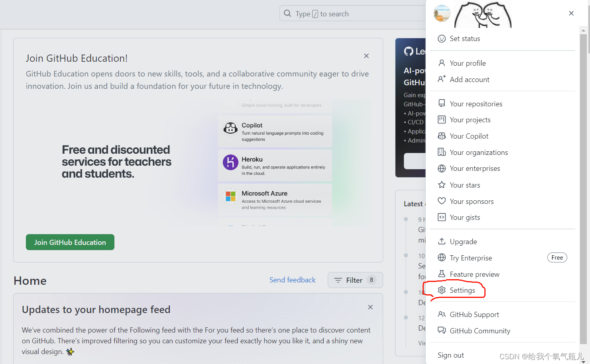Screen dimensions: 590x364
Task: Click the Copilot robot icon
Action: point(230,128)
